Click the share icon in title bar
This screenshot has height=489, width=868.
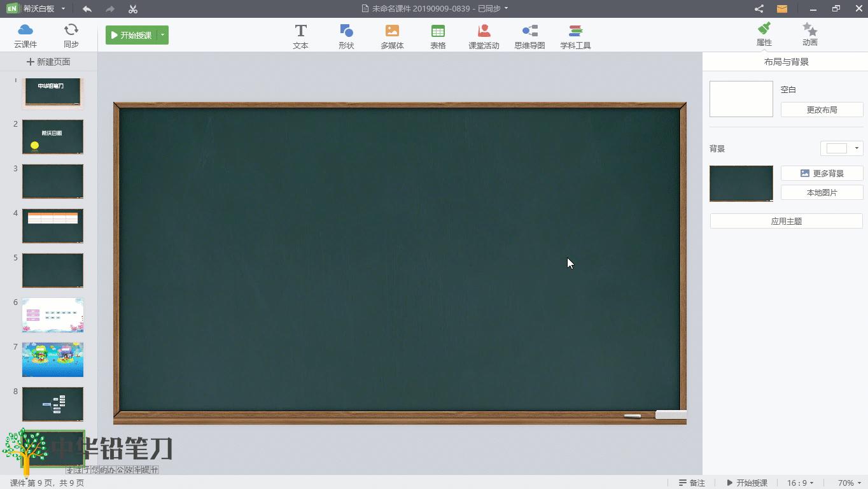pos(759,9)
